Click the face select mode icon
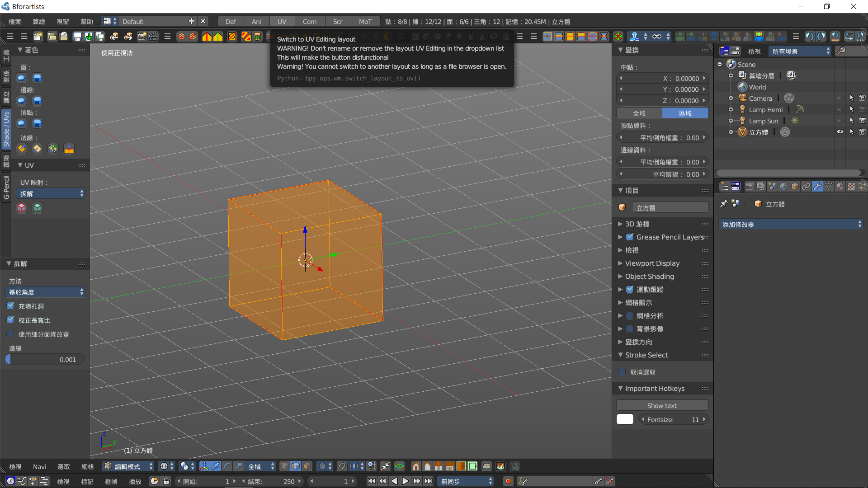 click(307, 466)
